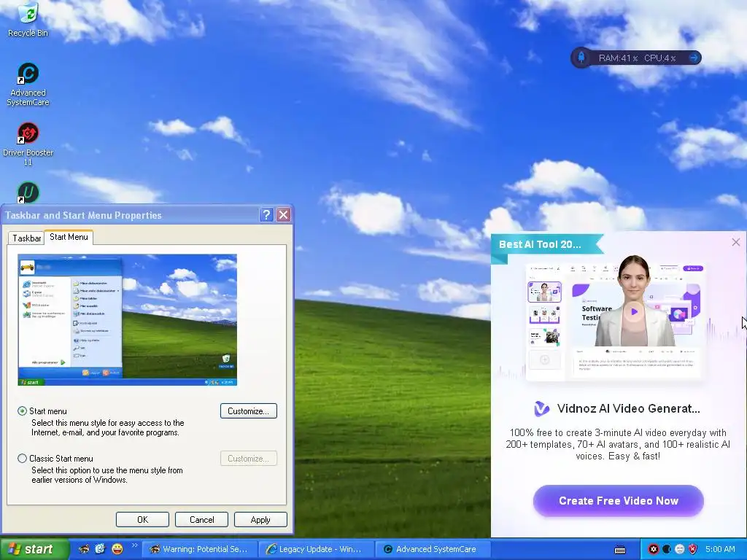Open the Recycle Bin desktop icon
747x560 pixels.
pos(28,20)
